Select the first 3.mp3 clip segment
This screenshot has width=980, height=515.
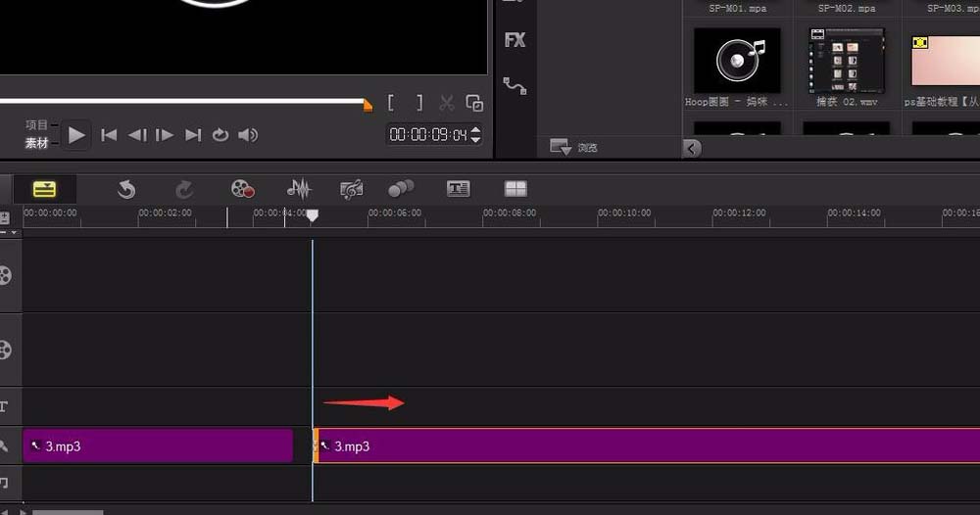tap(158, 445)
